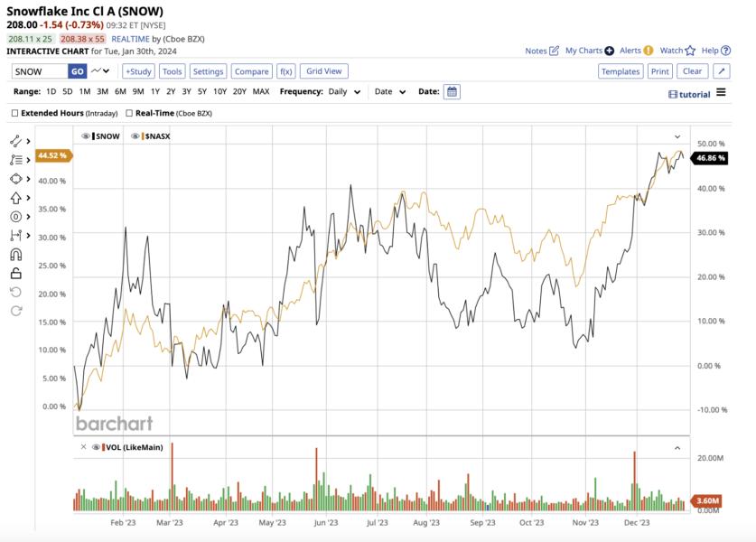Select the 10Y range
The width and height of the screenshot is (756, 542).
coord(219,91)
